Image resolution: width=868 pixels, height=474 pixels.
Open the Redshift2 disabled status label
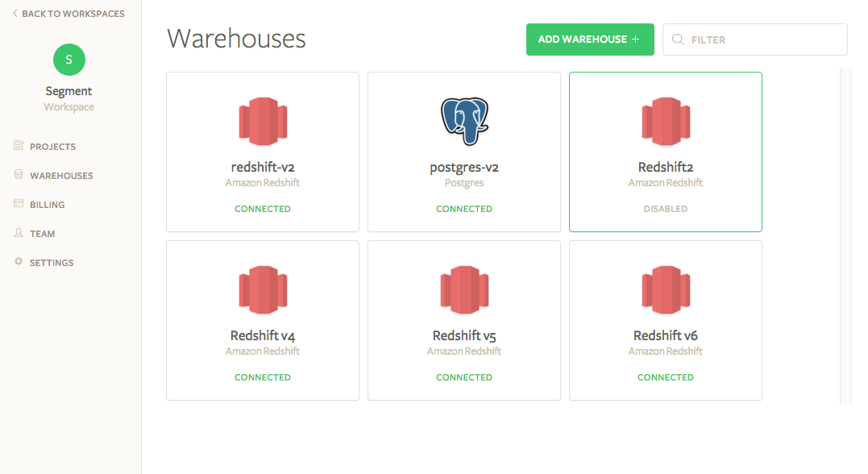pyautogui.click(x=666, y=209)
